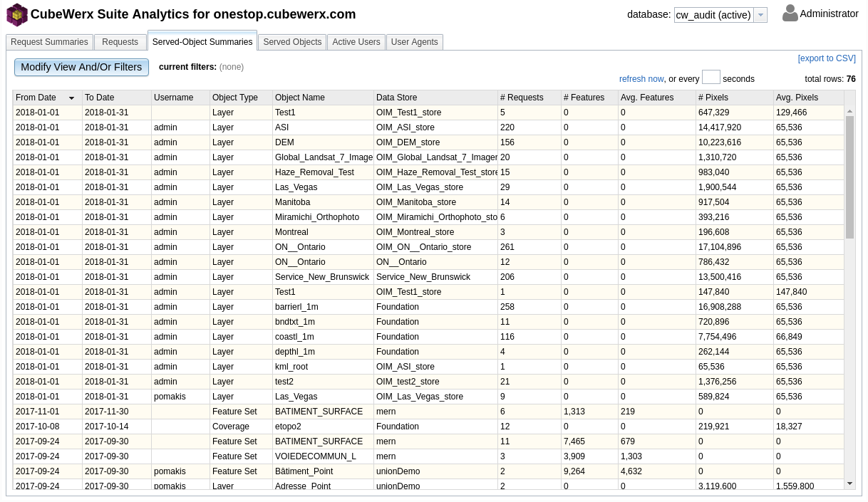Sort by the Username column header

180,98
